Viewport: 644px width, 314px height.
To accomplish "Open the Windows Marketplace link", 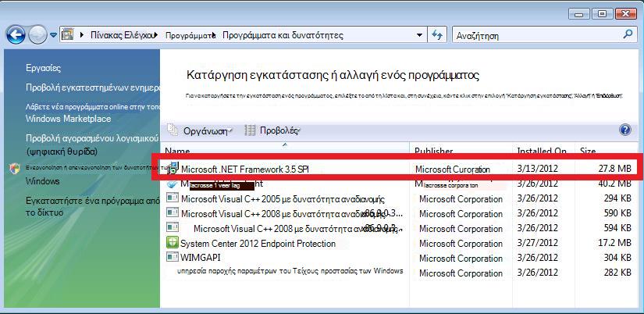I will click(68, 119).
